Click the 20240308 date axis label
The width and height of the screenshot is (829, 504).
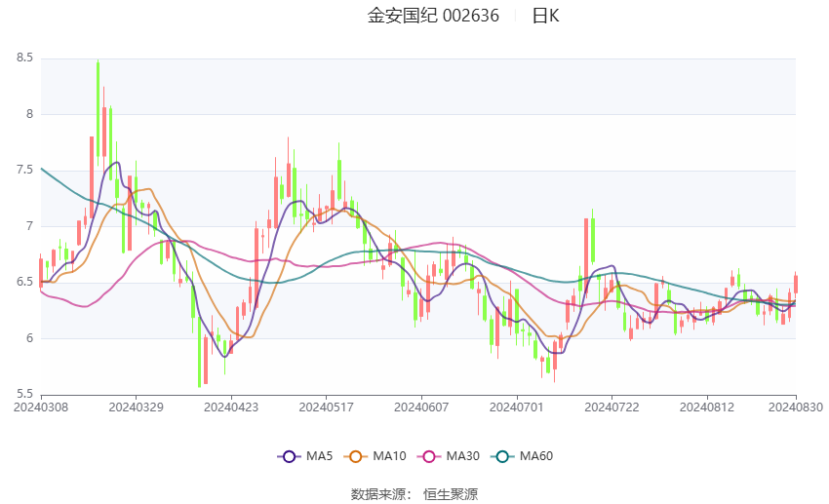click(41, 407)
